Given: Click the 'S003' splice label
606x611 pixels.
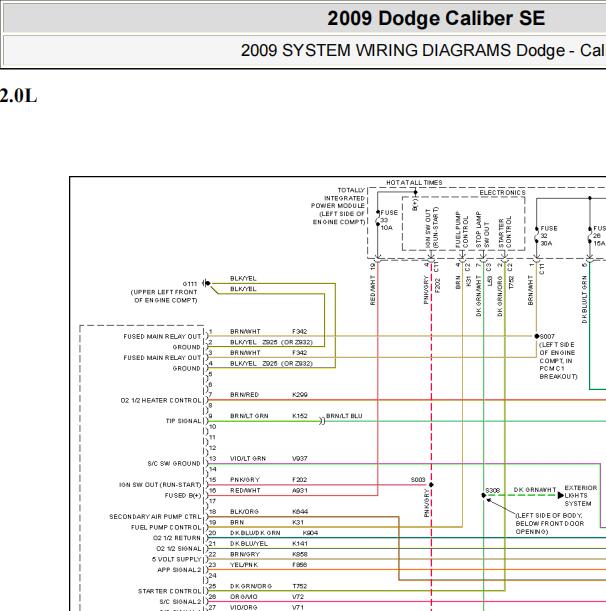Looking at the screenshot, I should pyautogui.click(x=418, y=480).
